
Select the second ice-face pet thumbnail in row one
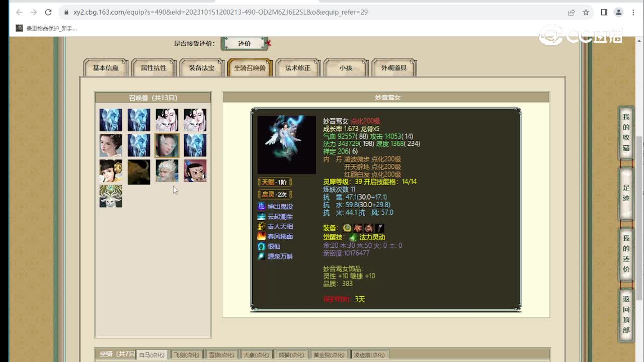139,120
